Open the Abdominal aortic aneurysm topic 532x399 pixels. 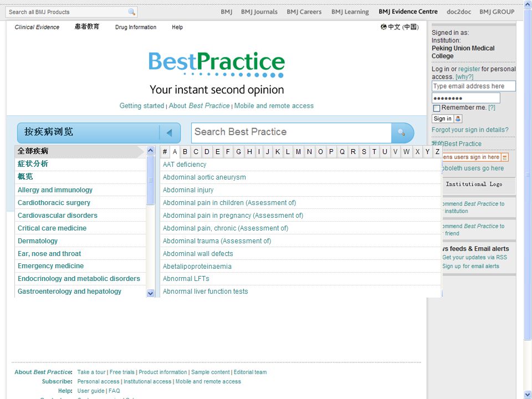pyautogui.click(x=204, y=177)
